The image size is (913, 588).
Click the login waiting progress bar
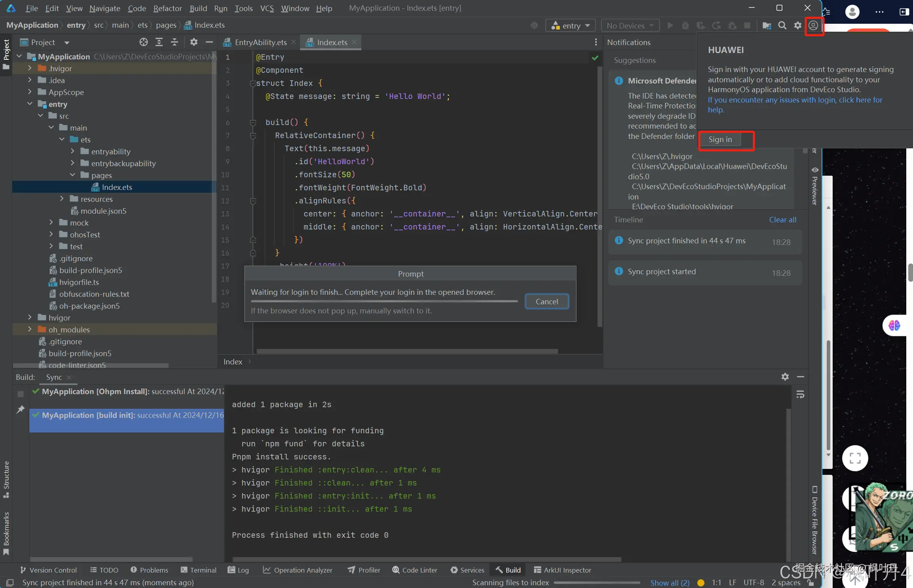point(384,302)
